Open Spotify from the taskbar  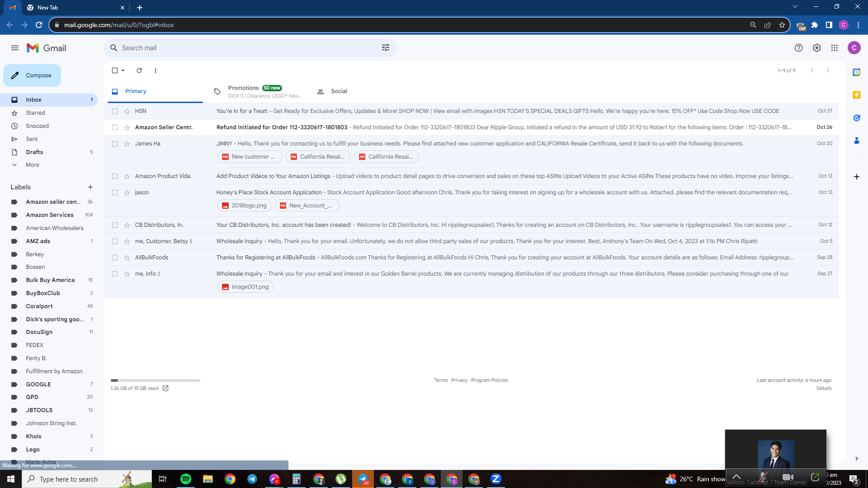tap(185, 479)
